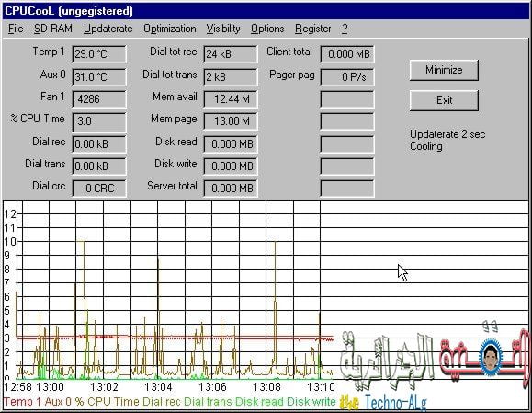Click the Dial tot rec value 24 kB

[231, 54]
